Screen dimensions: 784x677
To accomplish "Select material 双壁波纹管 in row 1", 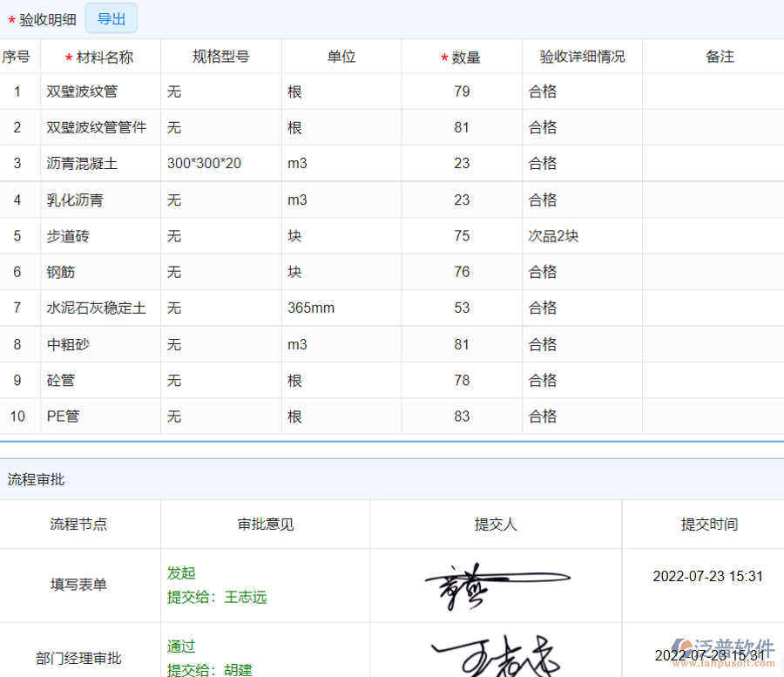I will [80, 91].
